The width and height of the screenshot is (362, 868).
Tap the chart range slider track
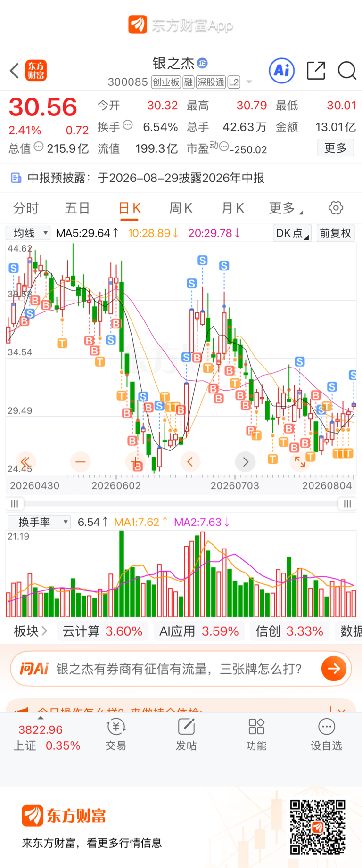(x=181, y=504)
